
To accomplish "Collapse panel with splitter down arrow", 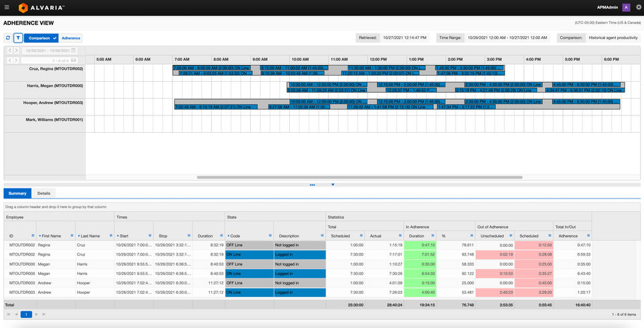I will (x=333, y=184).
